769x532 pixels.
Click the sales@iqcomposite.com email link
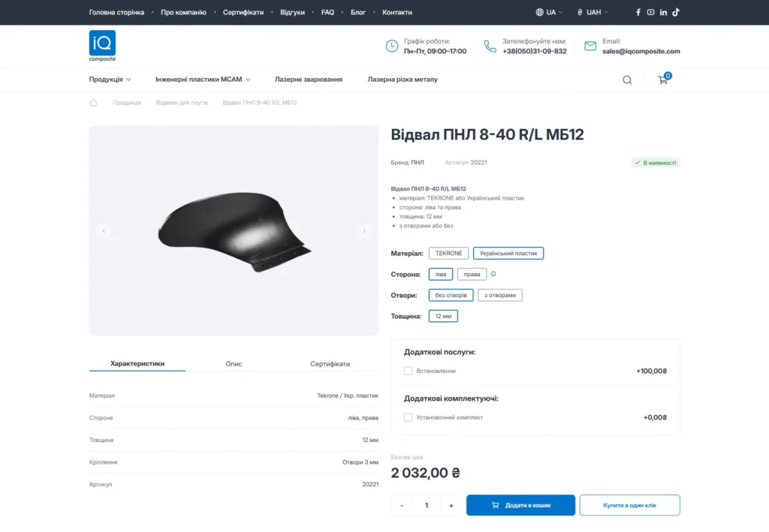(641, 51)
